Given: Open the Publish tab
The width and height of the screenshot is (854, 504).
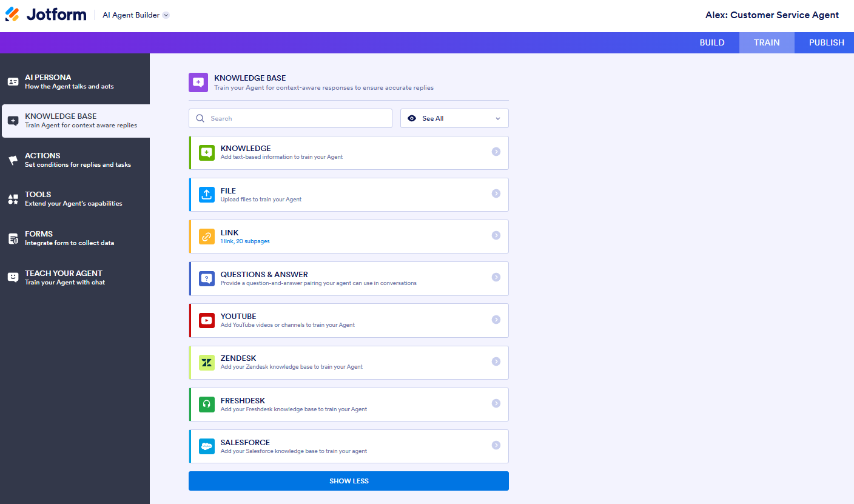Looking at the screenshot, I should point(826,42).
